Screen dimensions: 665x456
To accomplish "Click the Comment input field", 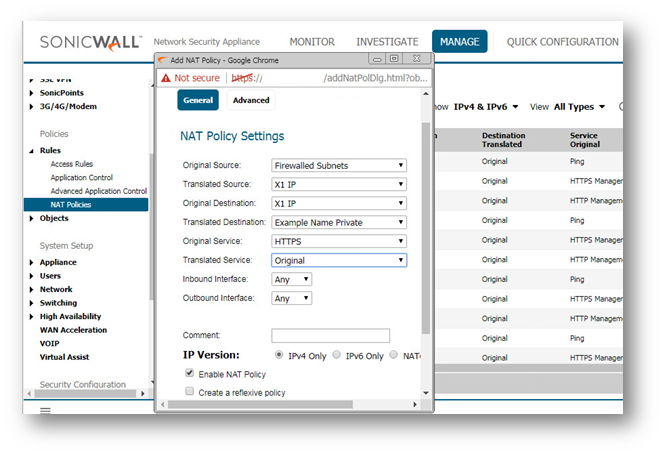I will coord(330,336).
